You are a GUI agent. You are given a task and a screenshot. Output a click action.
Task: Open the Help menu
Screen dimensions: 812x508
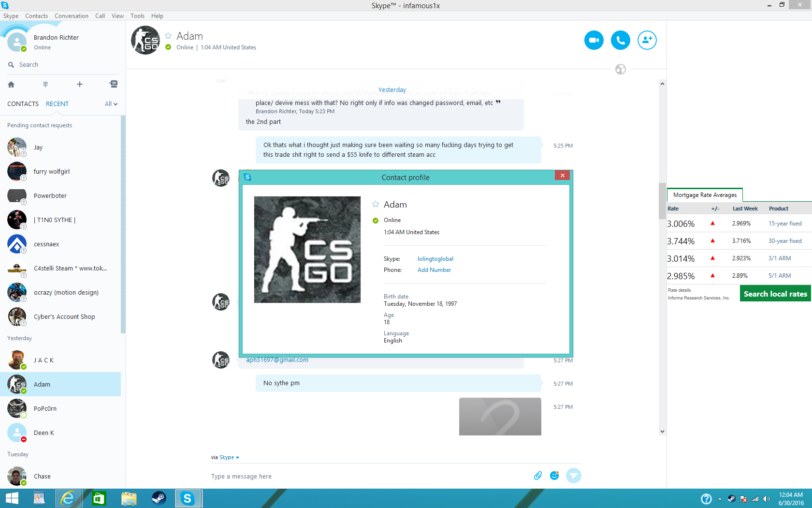tap(157, 16)
